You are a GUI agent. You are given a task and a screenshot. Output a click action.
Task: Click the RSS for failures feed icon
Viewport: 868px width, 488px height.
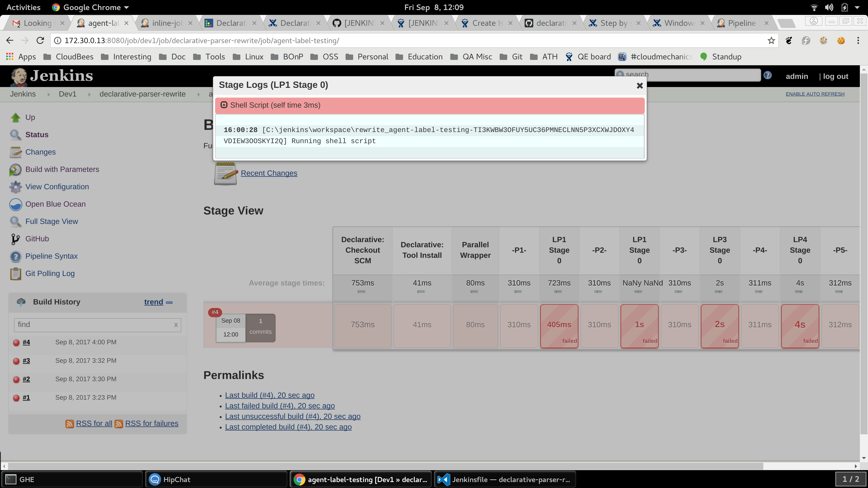119,424
